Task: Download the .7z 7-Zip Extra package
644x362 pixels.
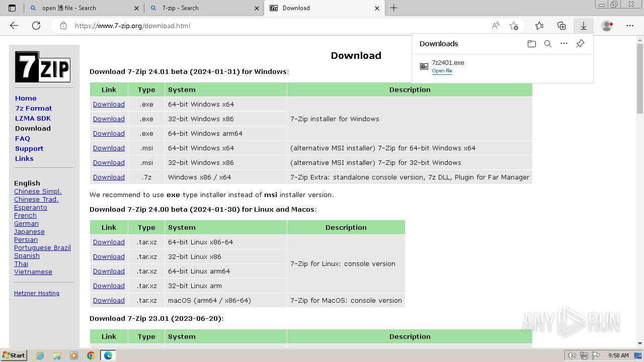Action: coord(109,177)
